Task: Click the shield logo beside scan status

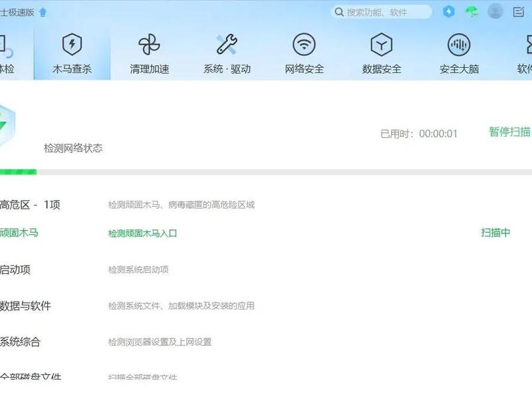Action: pyautogui.click(x=7, y=126)
